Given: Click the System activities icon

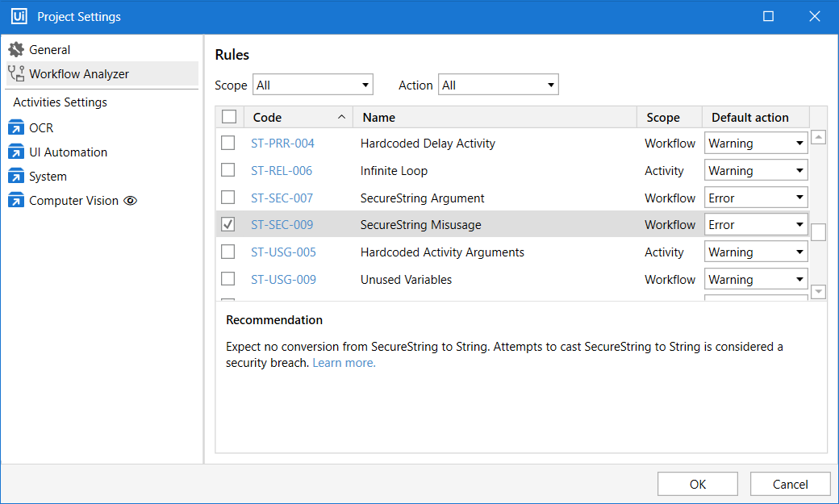Looking at the screenshot, I should [x=16, y=177].
